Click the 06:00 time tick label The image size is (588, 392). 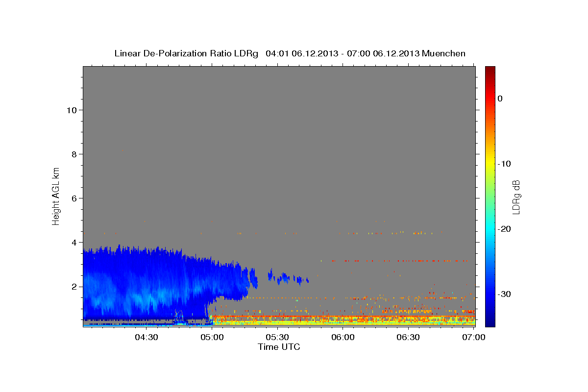pyautogui.click(x=343, y=337)
